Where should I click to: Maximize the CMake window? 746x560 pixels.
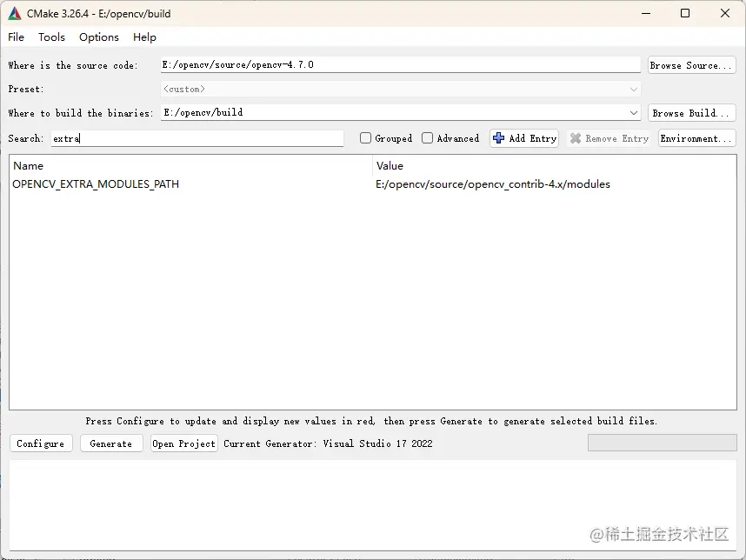tap(685, 13)
